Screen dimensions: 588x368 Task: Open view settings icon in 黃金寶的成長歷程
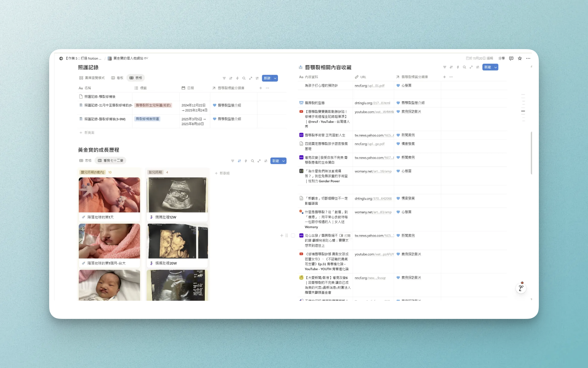pos(266,161)
